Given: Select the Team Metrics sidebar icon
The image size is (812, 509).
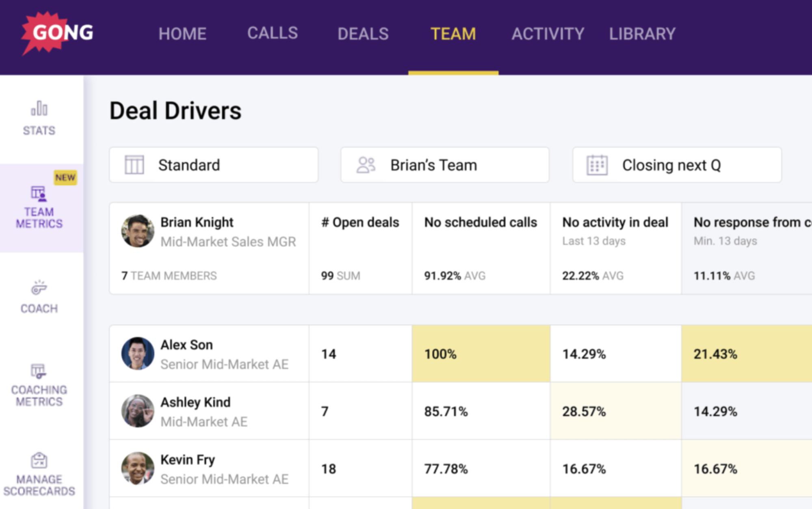Looking at the screenshot, I should pyautogui.click(x=39, y=194).
